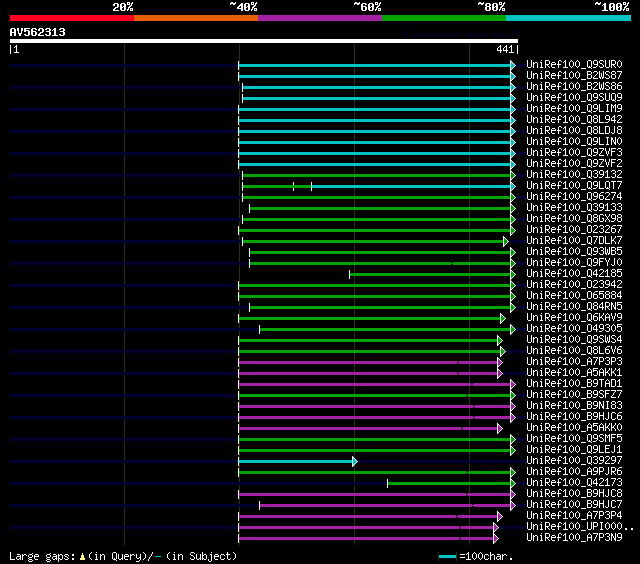This screenshot has width=640, height=564.
Task: Open hit UniRef100_B2WS87
Action: click(574, 75)
